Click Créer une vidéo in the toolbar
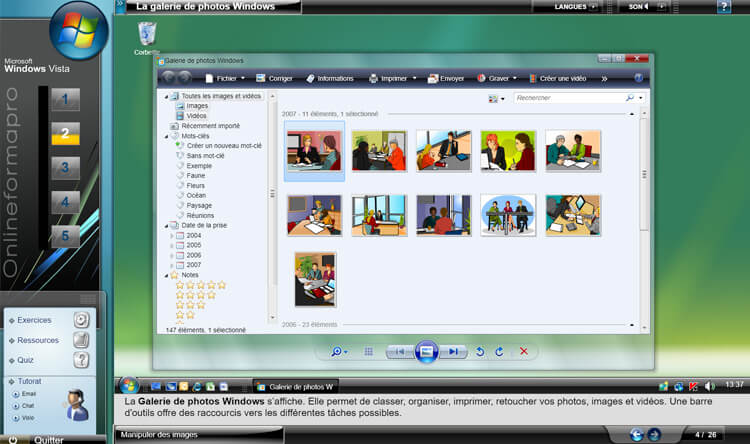This screenshot has height=444, width=750. [558, 78]
